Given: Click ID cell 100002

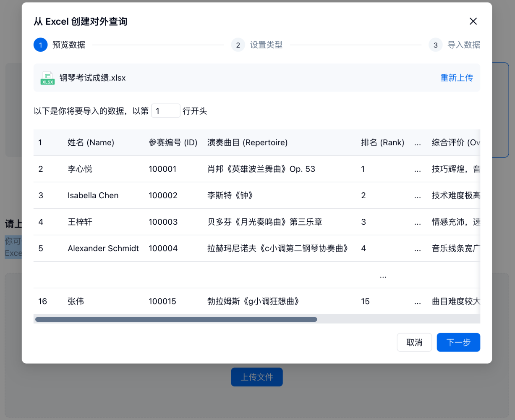Looking at the screenshot, I should [x=163, y=195].
